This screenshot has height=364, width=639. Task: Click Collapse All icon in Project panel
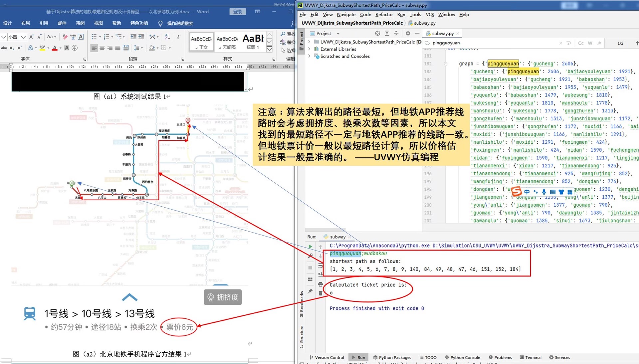tap(396, 33)
